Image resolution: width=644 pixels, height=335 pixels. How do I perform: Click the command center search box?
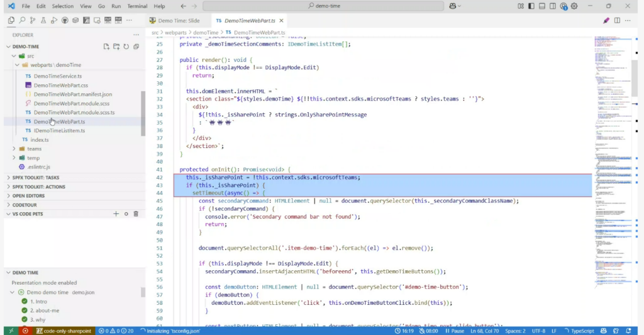323,6
